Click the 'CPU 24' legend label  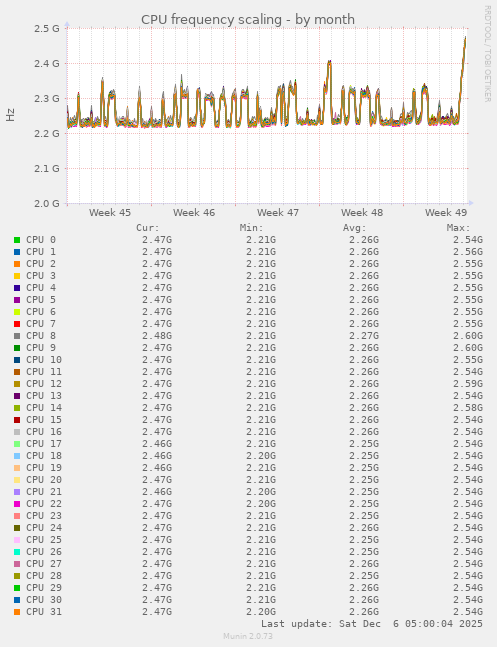point(44,528)
